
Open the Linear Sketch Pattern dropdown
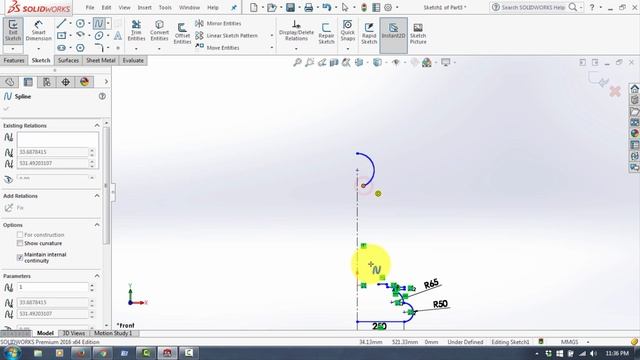click(x=271, y=36)
